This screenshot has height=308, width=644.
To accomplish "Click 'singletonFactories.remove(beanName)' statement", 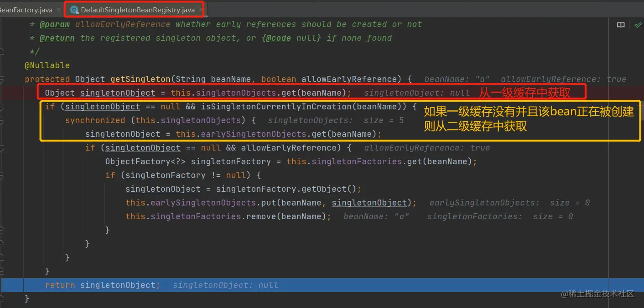I will [228, 216].
